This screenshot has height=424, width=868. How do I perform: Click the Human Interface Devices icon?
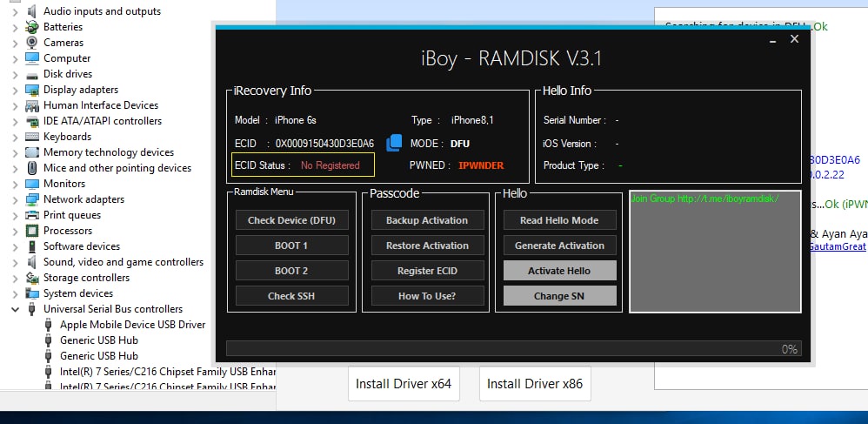32,105
